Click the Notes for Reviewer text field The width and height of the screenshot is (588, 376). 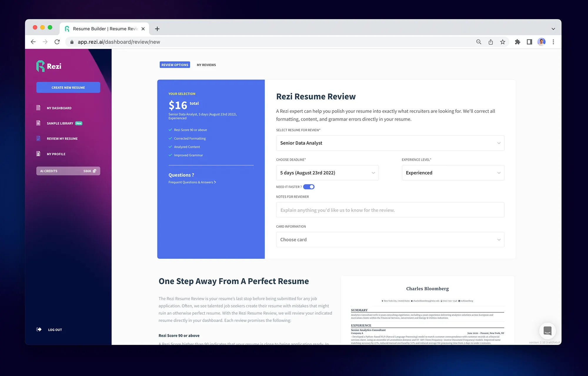[x=390, y=210]
